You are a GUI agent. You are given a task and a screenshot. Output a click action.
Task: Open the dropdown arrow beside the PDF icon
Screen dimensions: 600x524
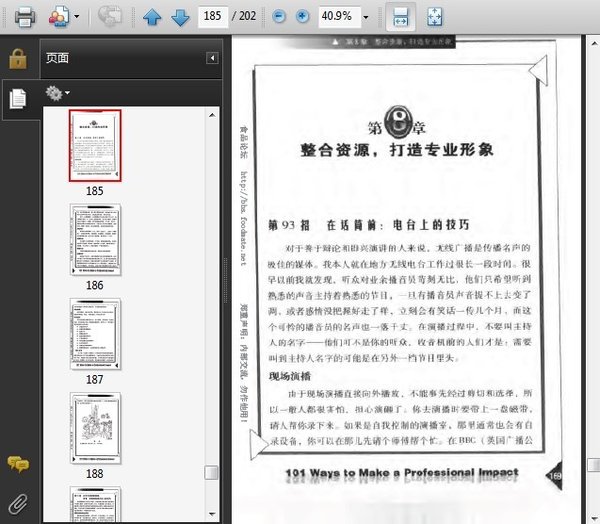tap(77, 17)
